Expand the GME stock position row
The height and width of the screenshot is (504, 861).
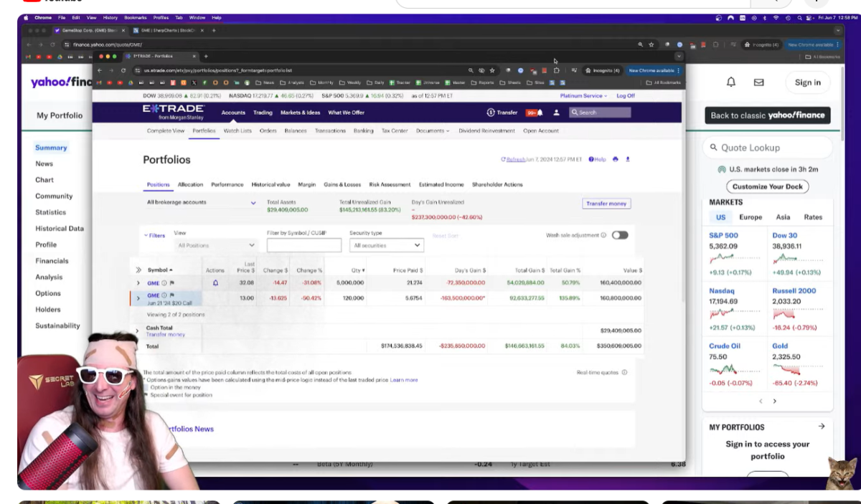[138, 283]
